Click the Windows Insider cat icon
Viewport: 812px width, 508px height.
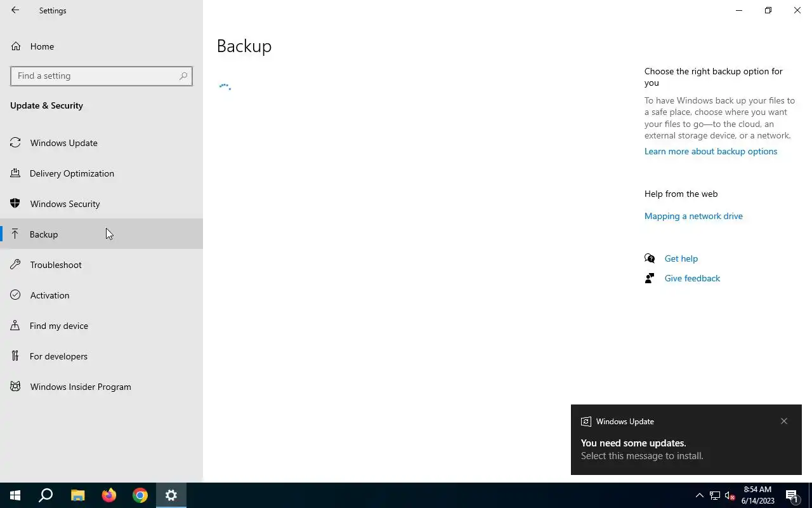(x=15, y=387)
